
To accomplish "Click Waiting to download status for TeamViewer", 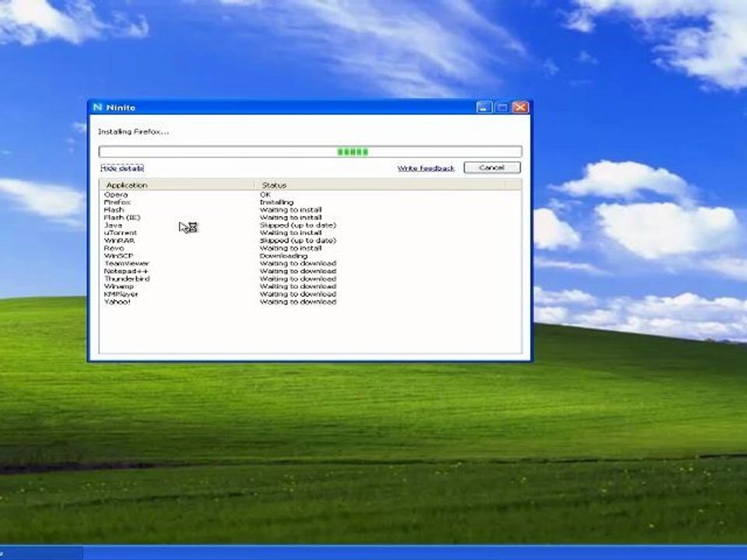I will click(298, 264).
